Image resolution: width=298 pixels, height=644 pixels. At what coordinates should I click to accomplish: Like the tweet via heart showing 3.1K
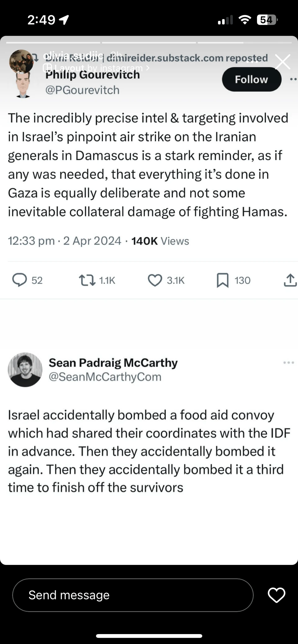point(155,280)
